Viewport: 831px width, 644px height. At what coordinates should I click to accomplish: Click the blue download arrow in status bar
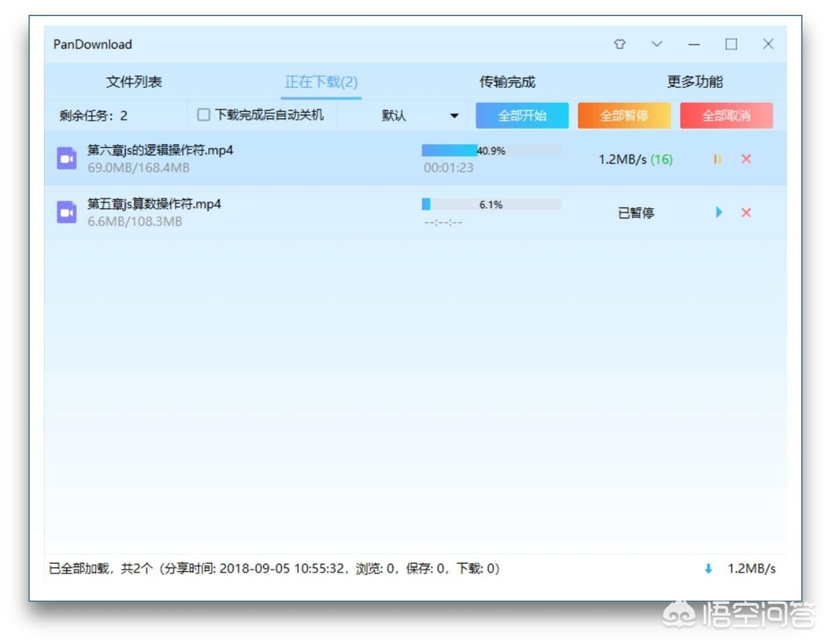(x=708, y=569)
